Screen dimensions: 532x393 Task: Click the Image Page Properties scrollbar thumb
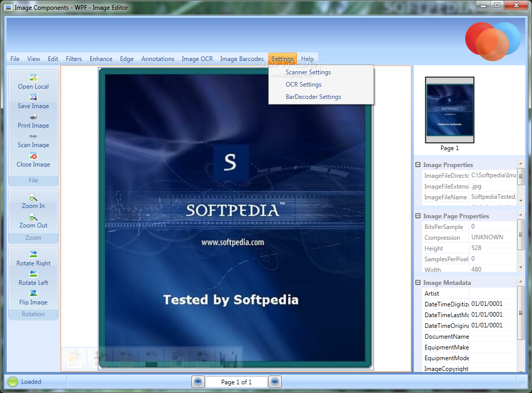pyautogui.click(x=521, y=235)
